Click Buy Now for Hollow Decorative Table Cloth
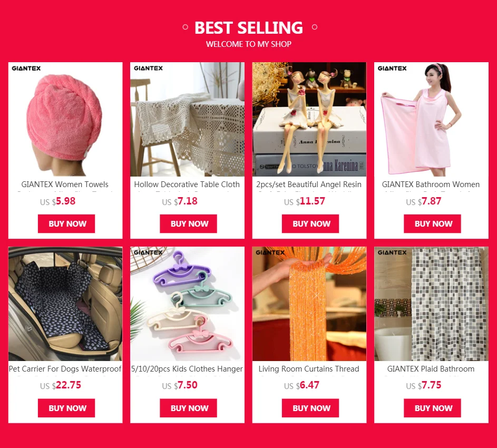 (188, 224)
